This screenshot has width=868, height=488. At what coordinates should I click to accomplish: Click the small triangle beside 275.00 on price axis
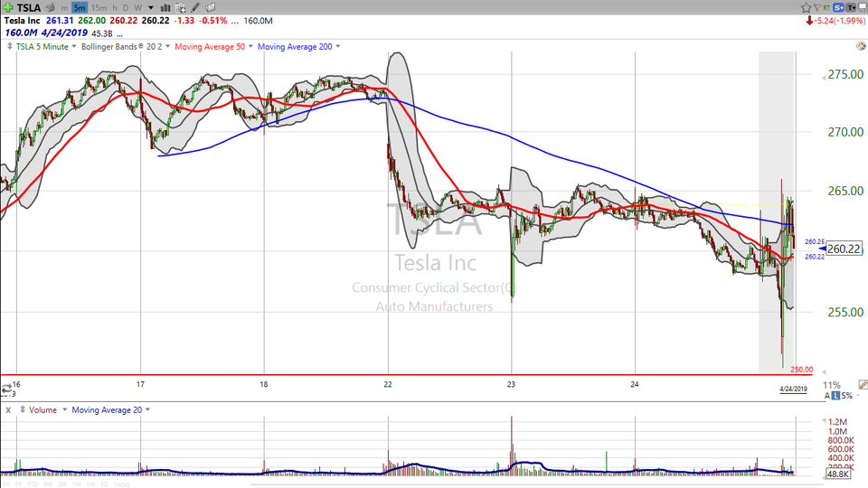pos(824,78)
